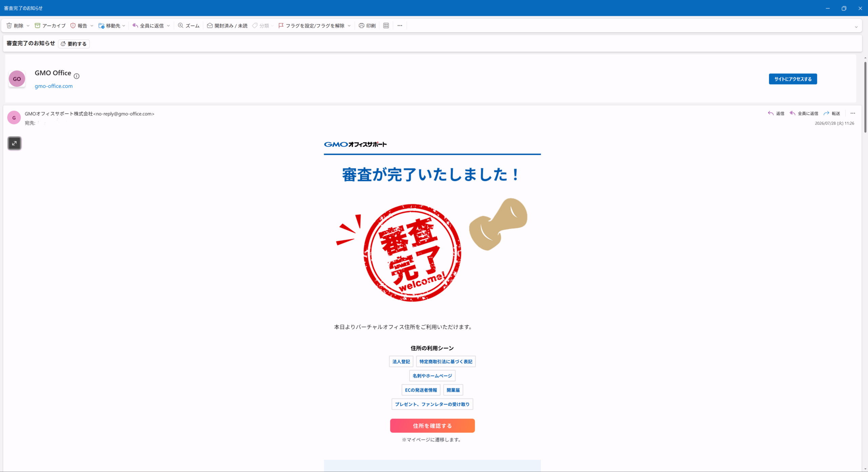Mark as 開封済み / 未読

point(227,26)
